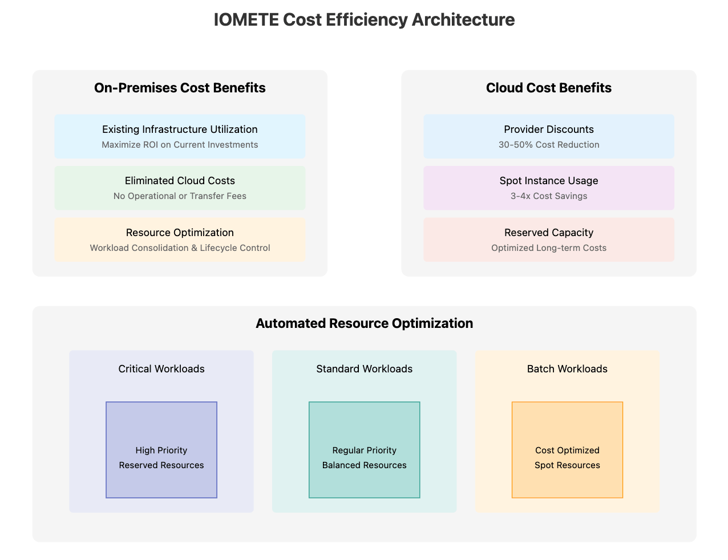Click the Balanced Resources text
728x560 pixels.
coord(364,465)
